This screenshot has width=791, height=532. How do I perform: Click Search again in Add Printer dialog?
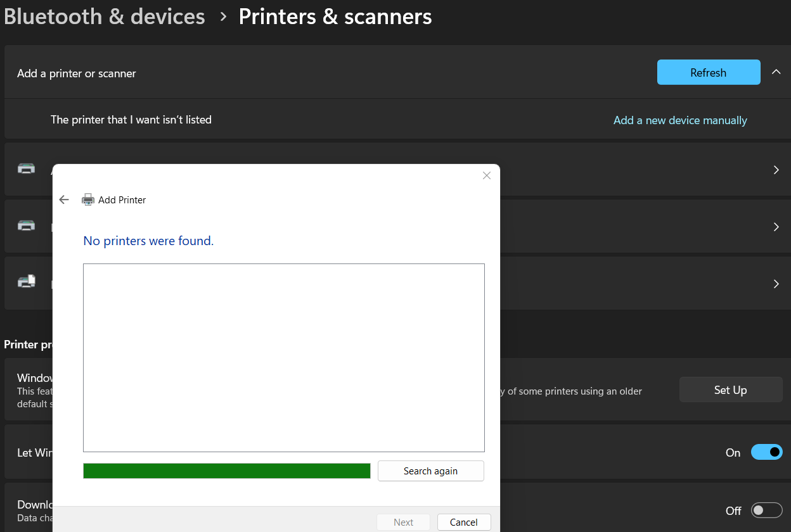click(431, 471)
